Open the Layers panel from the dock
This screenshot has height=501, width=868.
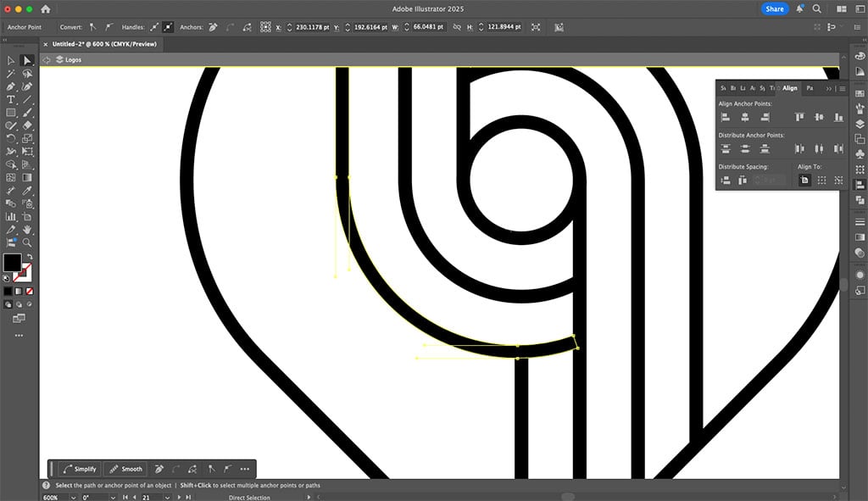(860, 124)
